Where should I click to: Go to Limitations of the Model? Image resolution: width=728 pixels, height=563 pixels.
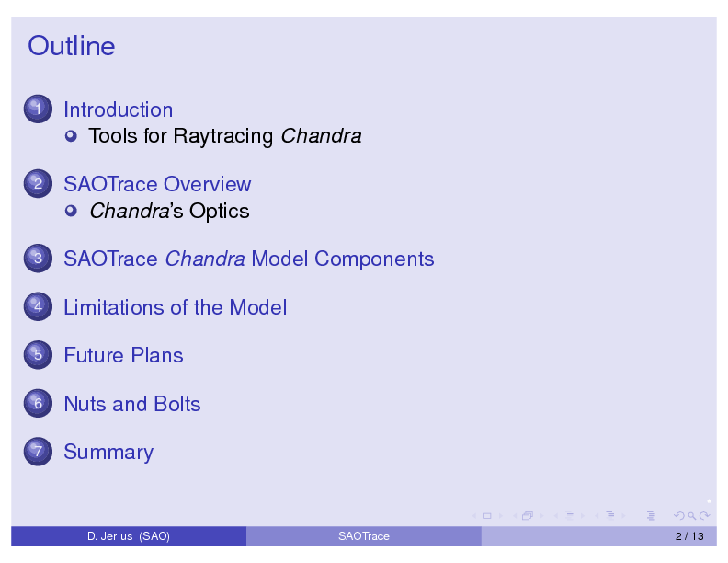175,307
